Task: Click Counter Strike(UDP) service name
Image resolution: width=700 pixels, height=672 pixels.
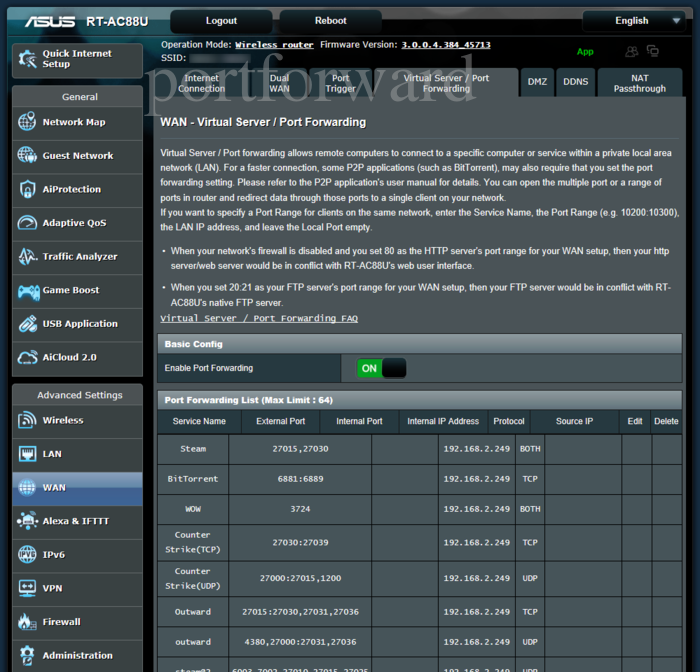Action: [x=193, y=578]
